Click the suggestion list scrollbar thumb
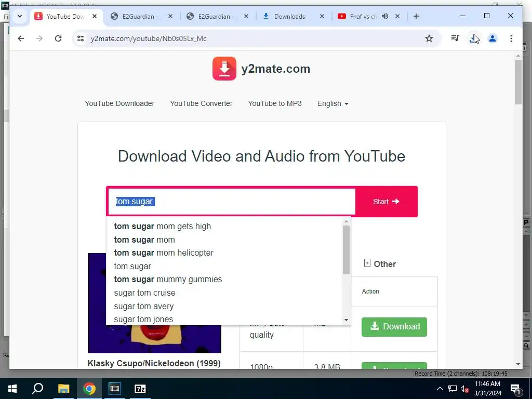 coord(346,250)
